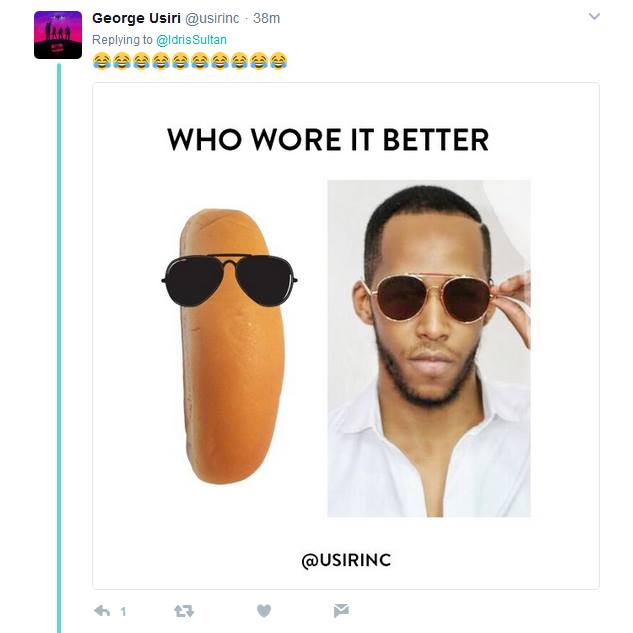
Task: Click the WHO WORE IT BETTER headline
Action: coord(328,140)
